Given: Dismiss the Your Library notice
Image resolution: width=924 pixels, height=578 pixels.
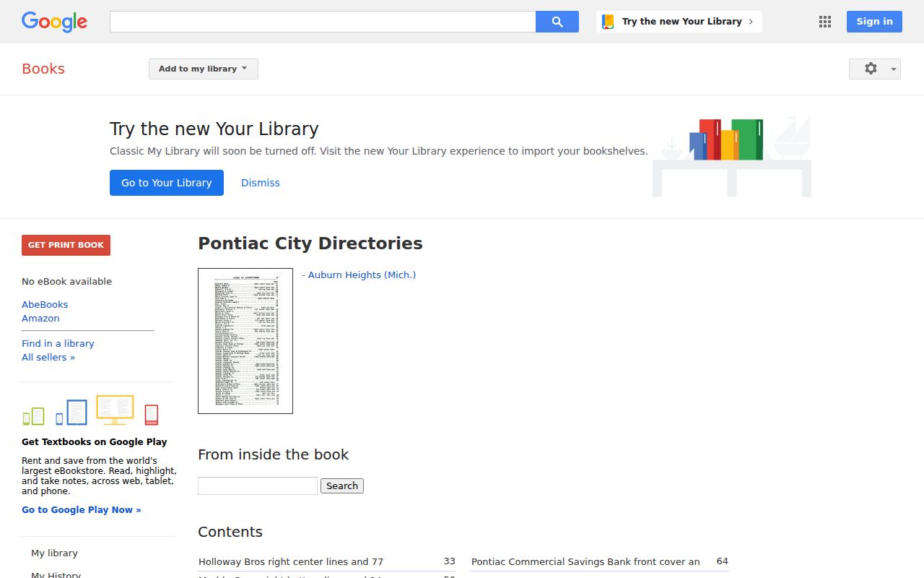Looking at the screenshot, I should (261, 183).
